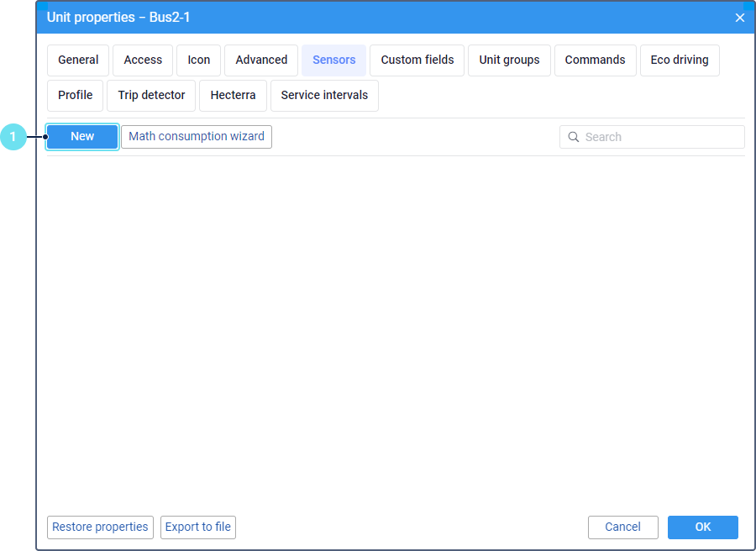Select the Sensors tab
This screenshot has width=756, height=551.
click(x=333, y=60)
